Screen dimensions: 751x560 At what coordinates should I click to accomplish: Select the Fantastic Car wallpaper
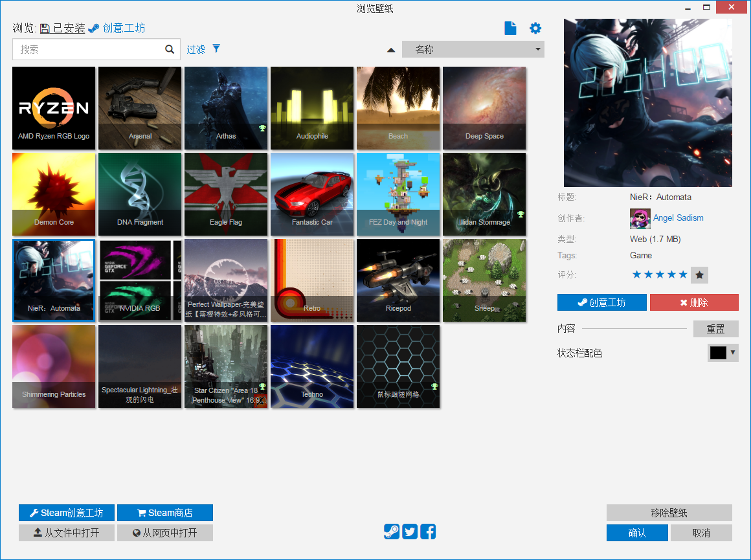pos(312,194)
